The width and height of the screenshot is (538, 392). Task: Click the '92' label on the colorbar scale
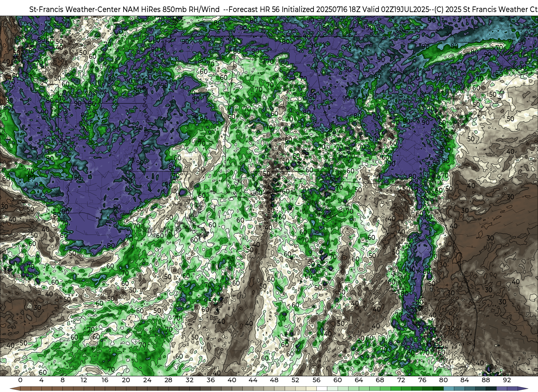(x=507, y=380)
